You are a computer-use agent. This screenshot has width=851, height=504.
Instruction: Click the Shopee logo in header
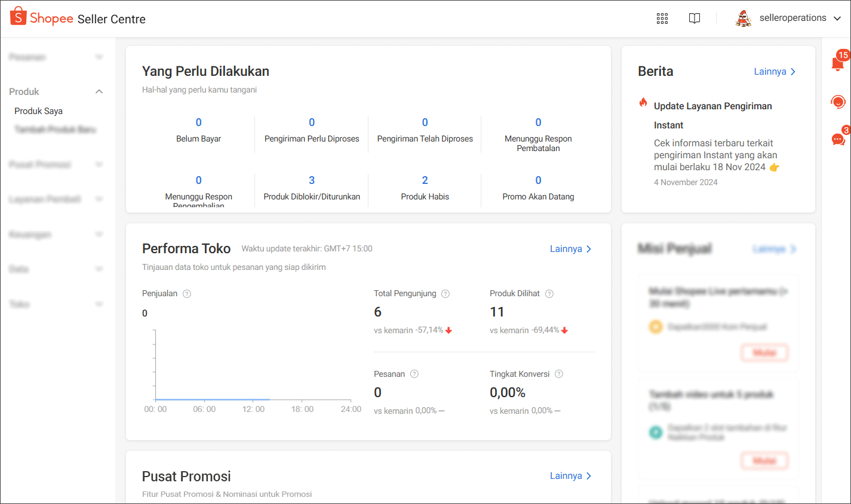click(x=42, y=18)
